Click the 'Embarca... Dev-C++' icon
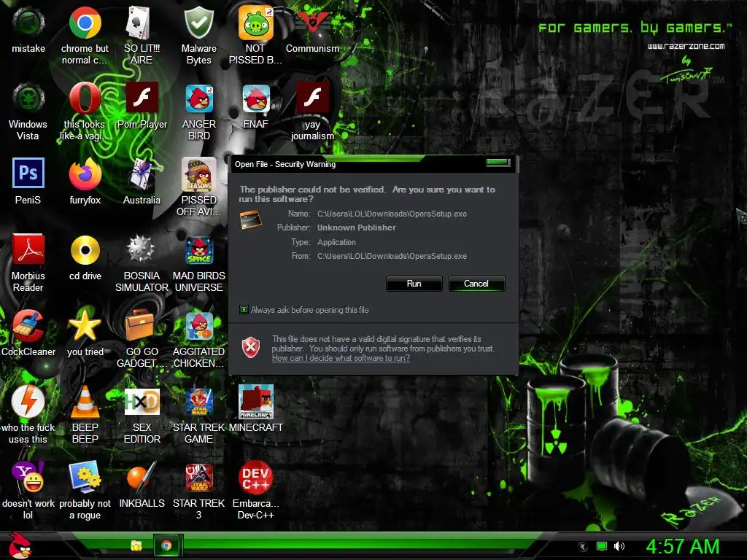This screenshot has height=560, width=747. (x=256, y=477)
